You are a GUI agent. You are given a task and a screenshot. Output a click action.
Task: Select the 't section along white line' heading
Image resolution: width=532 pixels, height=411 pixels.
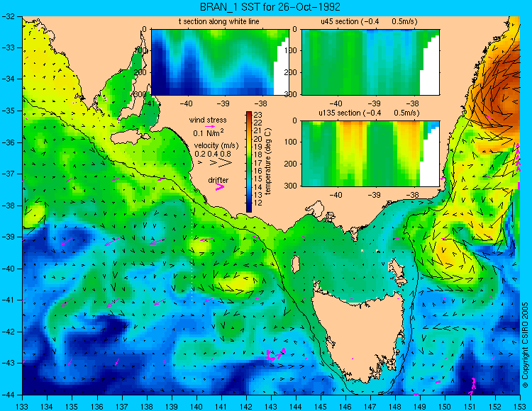[219, 21]
